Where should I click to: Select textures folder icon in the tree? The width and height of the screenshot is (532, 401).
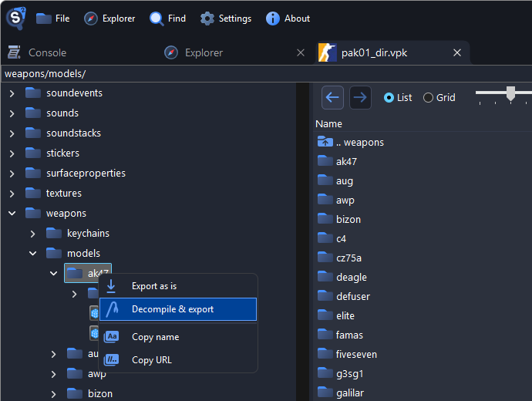33,193
